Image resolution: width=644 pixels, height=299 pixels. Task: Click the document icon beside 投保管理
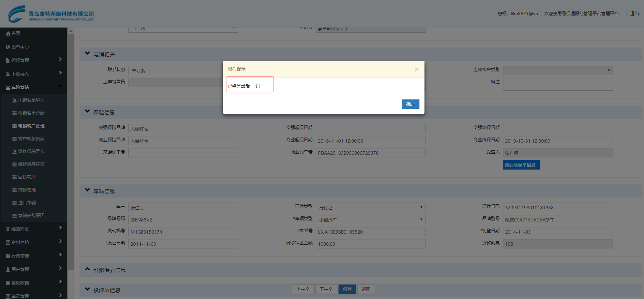[8, 60]
